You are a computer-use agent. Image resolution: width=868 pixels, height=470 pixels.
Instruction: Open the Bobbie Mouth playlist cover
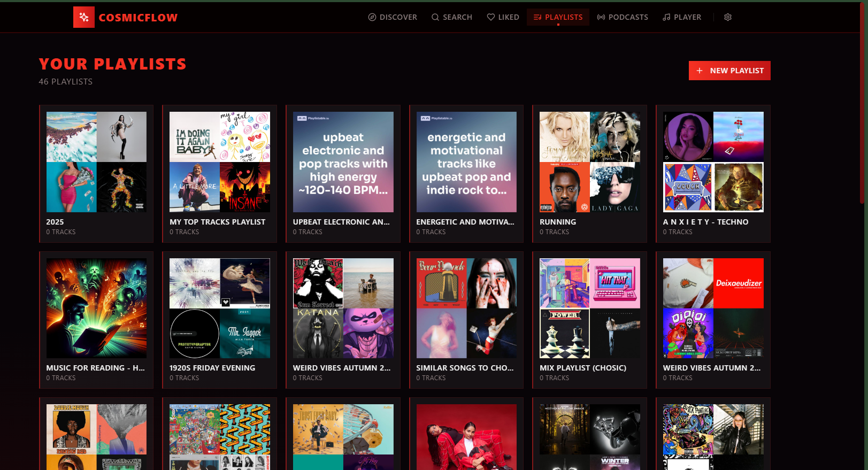click(96, 437)
